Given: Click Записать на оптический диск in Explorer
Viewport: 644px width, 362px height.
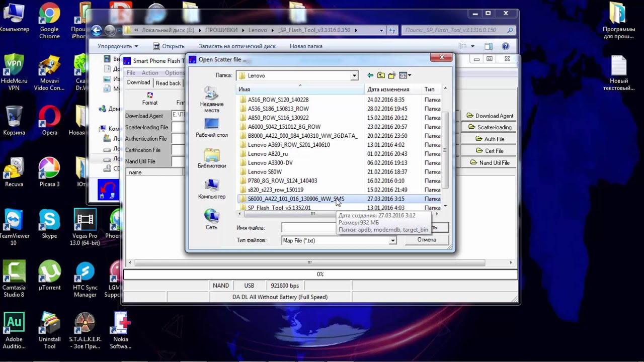Looking at the screenshot, I should pyautogui.click(x=237, y=46).
